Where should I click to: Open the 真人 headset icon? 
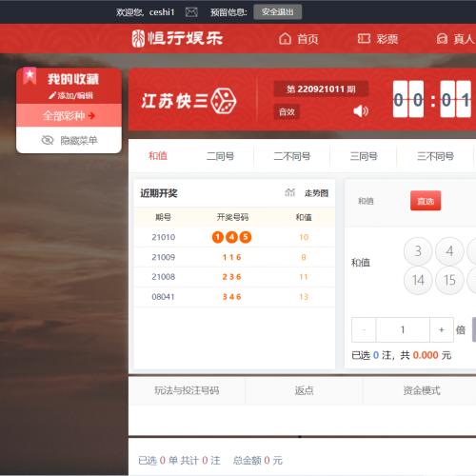coord(442,39)
